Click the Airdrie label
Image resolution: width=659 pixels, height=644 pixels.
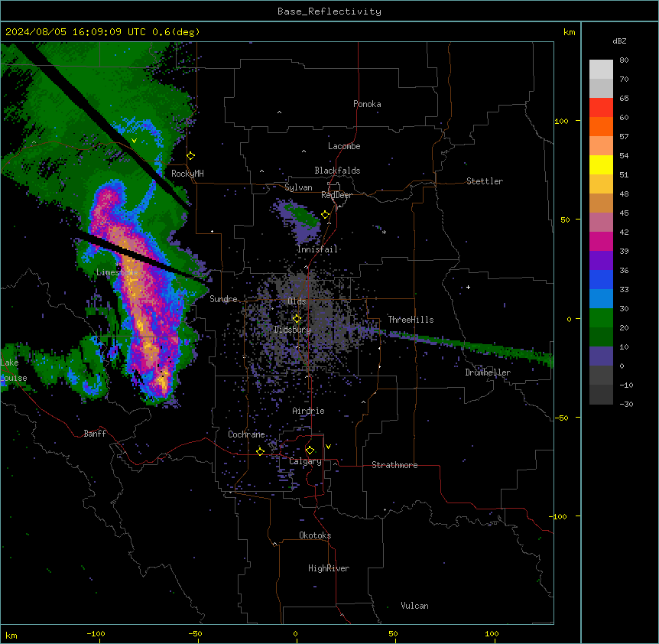click(308, 411)
